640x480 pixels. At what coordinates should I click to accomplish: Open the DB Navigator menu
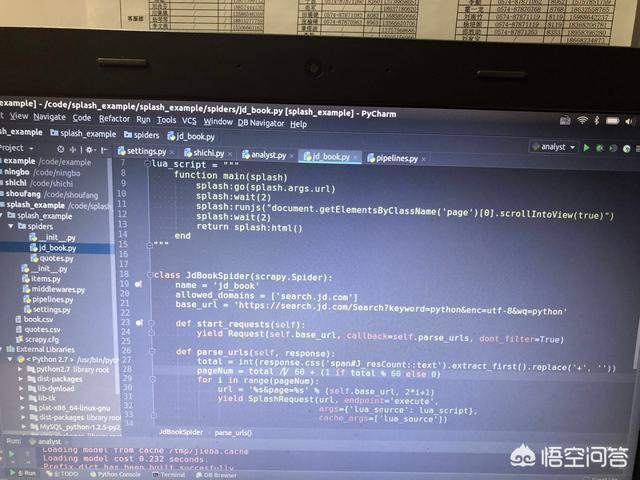[x=261, y=122]
